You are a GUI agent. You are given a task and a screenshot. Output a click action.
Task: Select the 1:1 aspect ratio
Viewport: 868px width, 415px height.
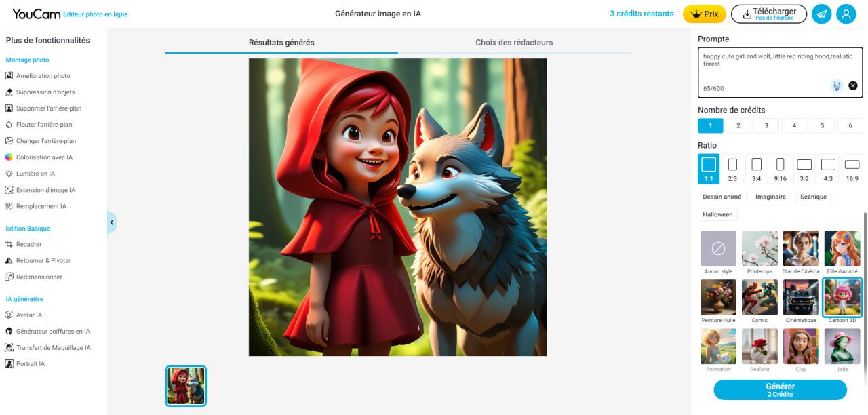[x=709, y=169]
